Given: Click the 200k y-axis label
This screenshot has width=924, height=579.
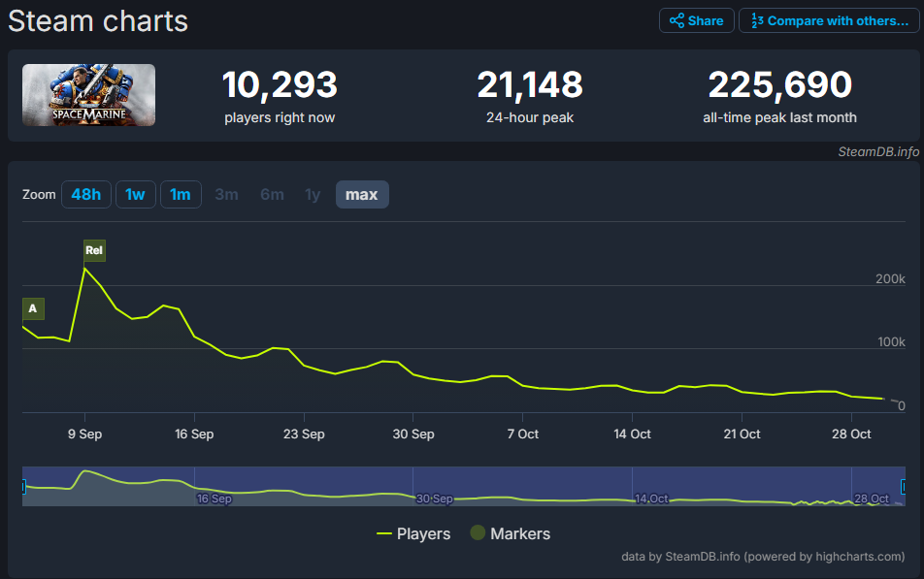Looking at the screenshot, I should pyautogui.click(x=890, y=279).
